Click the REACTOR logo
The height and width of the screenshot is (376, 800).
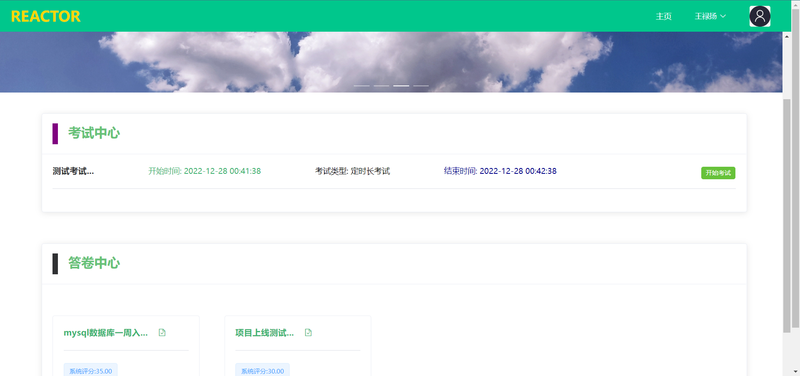(x=45, y=16)
